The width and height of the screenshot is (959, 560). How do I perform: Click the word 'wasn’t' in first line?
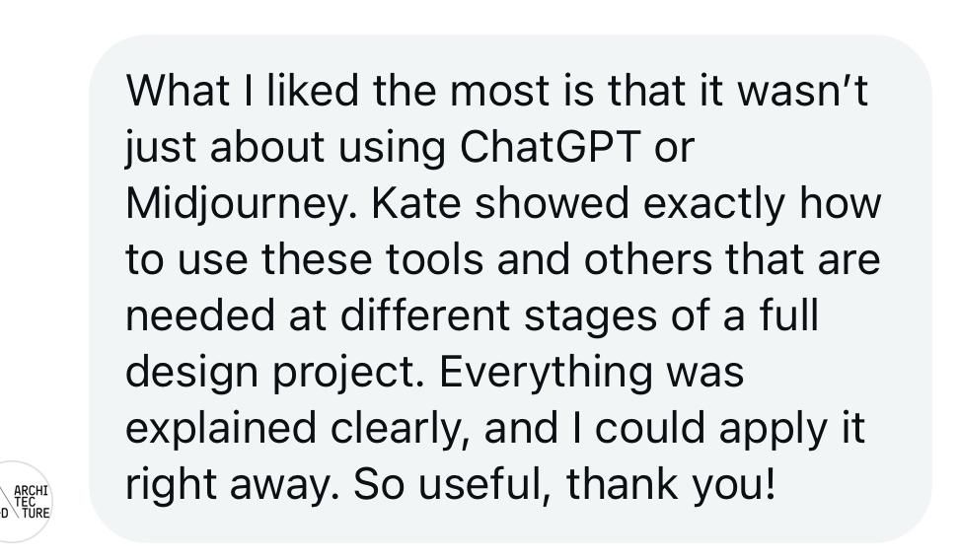(x=802, y=91)
